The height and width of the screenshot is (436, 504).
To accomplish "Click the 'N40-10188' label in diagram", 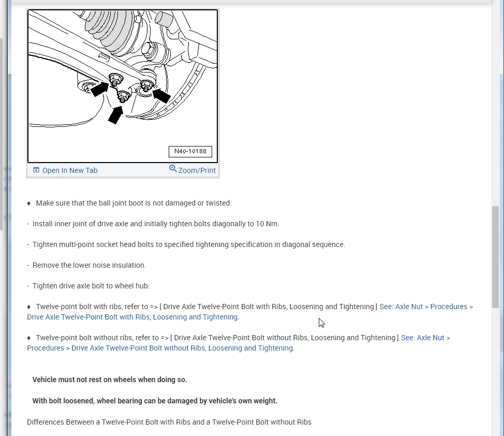I will [x=190, y=151].
